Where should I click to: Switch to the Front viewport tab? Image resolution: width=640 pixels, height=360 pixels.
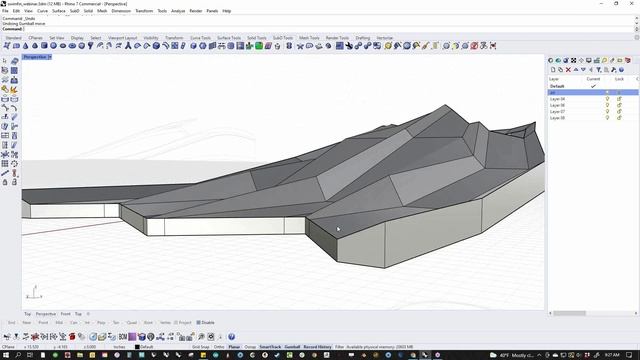click(66, 314)
